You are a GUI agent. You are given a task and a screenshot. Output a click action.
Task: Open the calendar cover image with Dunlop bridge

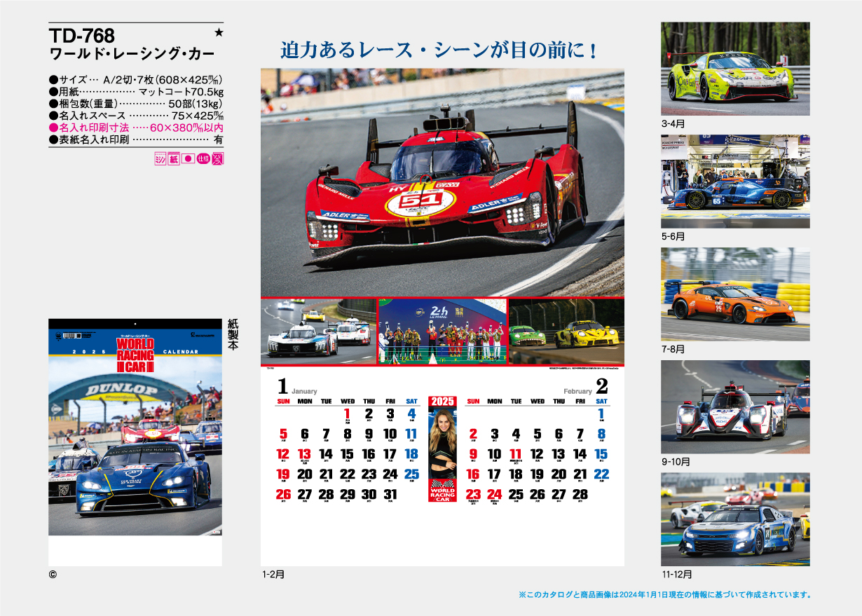click(x=135, y=427)
